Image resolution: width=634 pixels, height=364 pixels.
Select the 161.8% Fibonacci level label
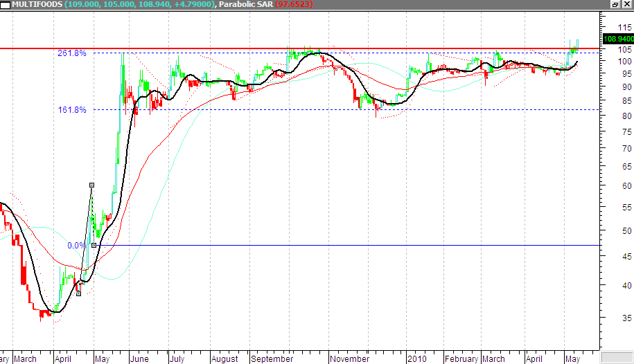[x=72, y=110]
